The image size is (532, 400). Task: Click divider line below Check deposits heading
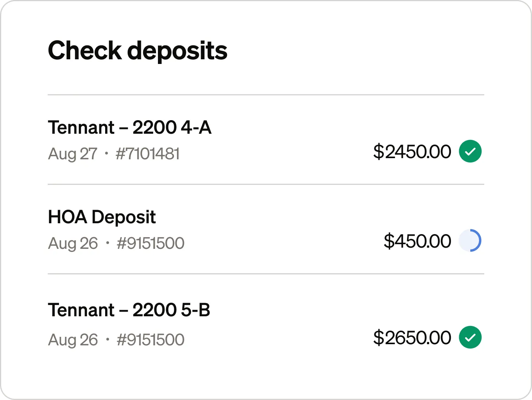click(266, 95)
